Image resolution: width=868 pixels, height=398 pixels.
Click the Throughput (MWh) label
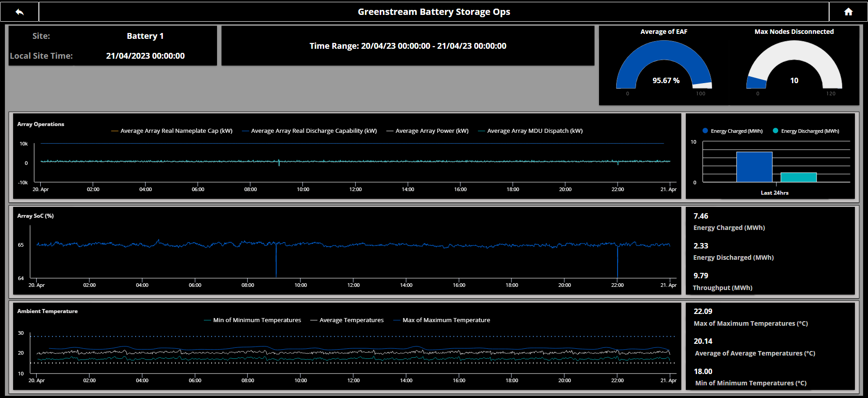click(722, 288)
